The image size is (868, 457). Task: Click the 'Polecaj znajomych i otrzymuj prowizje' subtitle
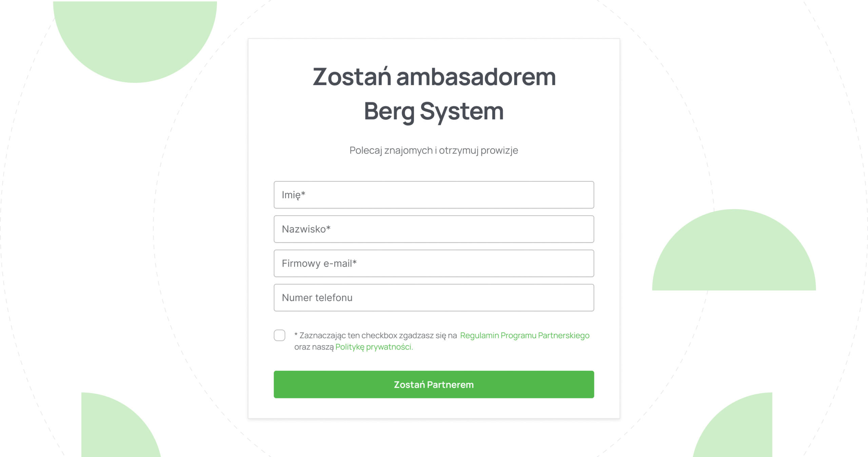[x=434, y=150]
